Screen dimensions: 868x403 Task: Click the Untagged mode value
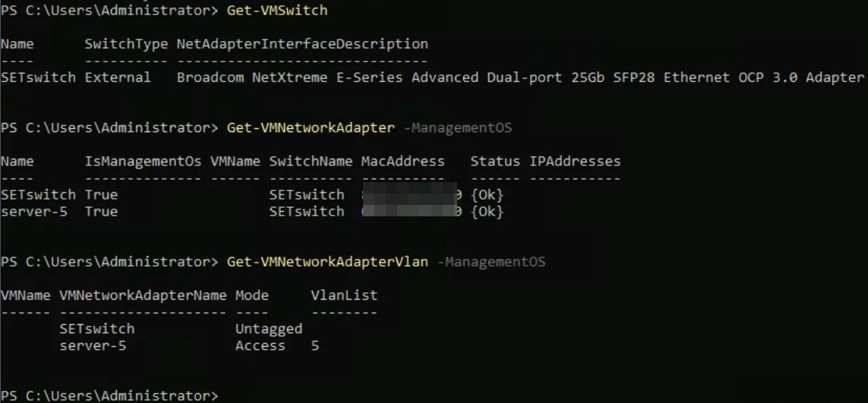(x=269, y=329)
